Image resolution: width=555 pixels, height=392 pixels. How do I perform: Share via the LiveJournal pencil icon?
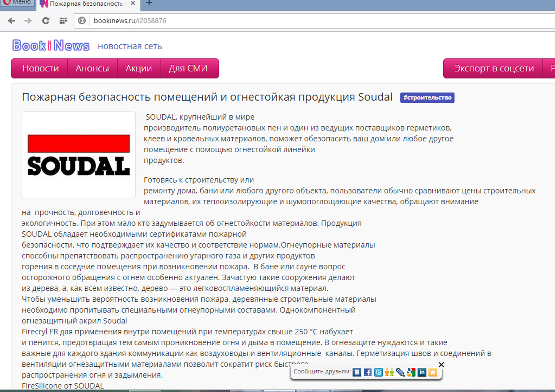pyautogui.click(x=400, y=372)
